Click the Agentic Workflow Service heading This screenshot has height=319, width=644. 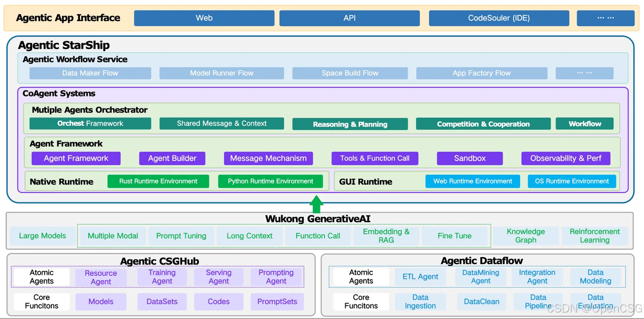click(75, 59)
